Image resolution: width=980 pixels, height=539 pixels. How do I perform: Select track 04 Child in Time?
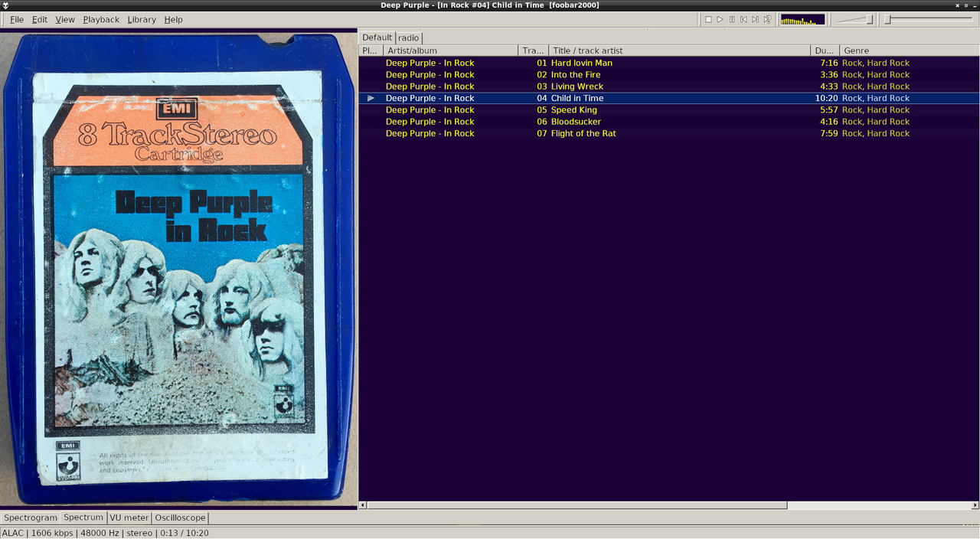click(x=669, y=98)
